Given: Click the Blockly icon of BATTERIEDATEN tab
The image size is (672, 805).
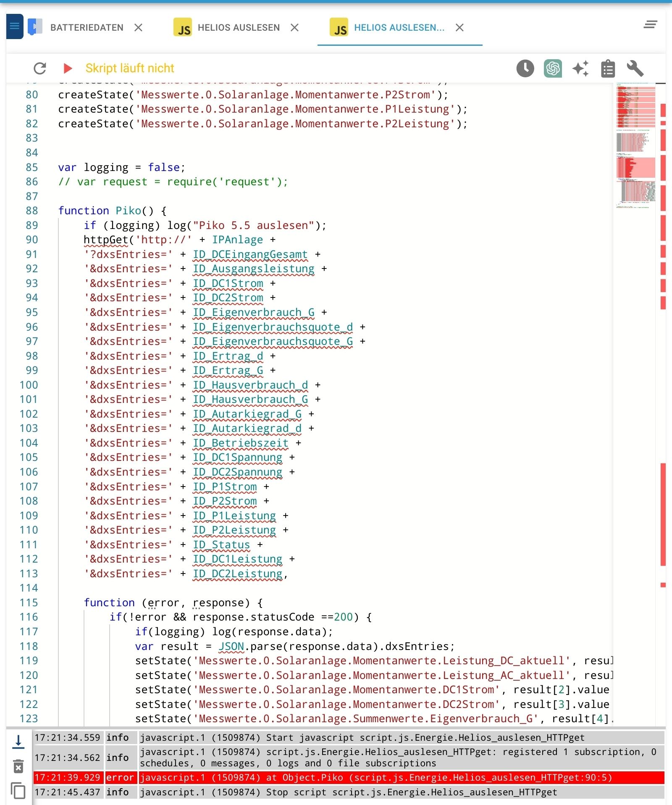Looking at the screenshot, I should point(35,27).
